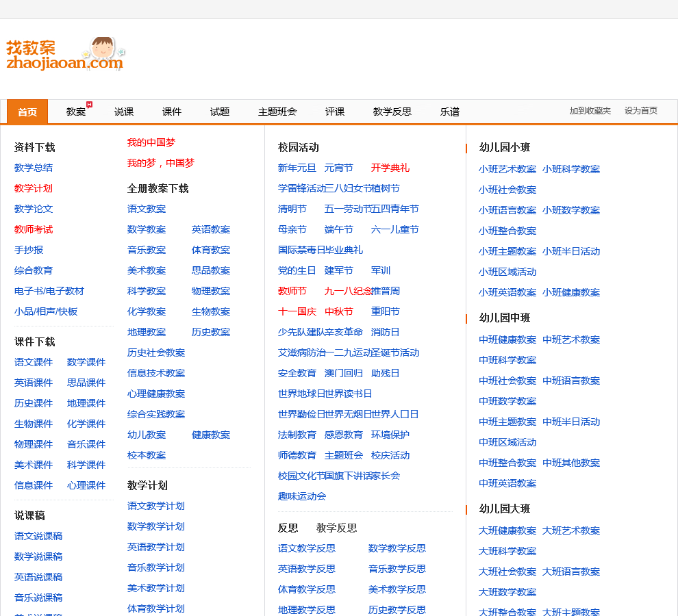Open the 教案 navigation tab

76,112
